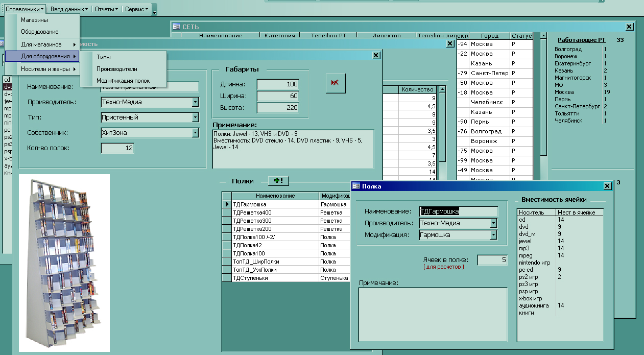This screenshot has height=355, width=644.
Task: Open Производитель dropdown in Полка window
Action: 493,223
